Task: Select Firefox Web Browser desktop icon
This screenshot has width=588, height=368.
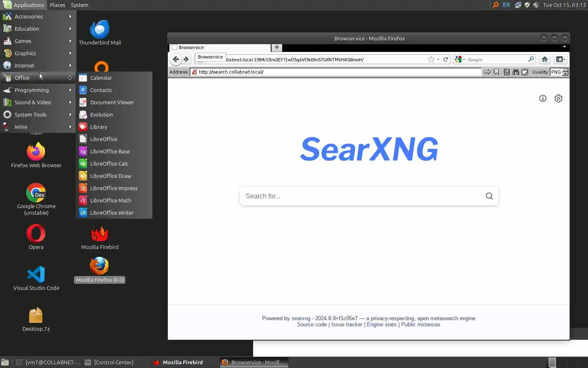Action: 36,155
